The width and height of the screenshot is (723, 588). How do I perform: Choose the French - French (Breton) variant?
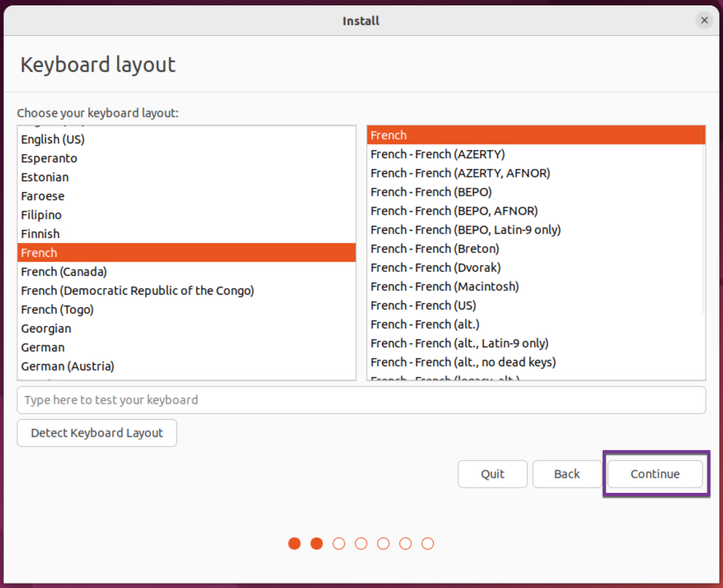pyautogui.click(x=434, y=248)
